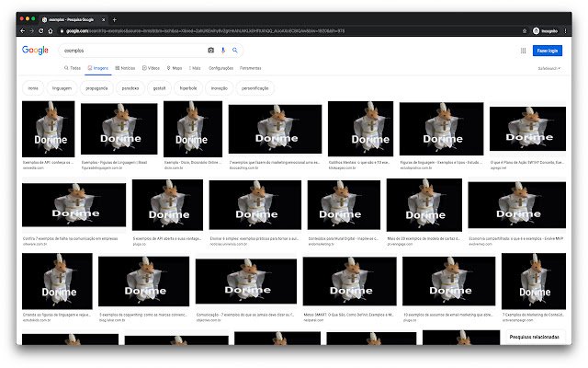
Task: Open the Configurações menu
Action: coord(220,68)
